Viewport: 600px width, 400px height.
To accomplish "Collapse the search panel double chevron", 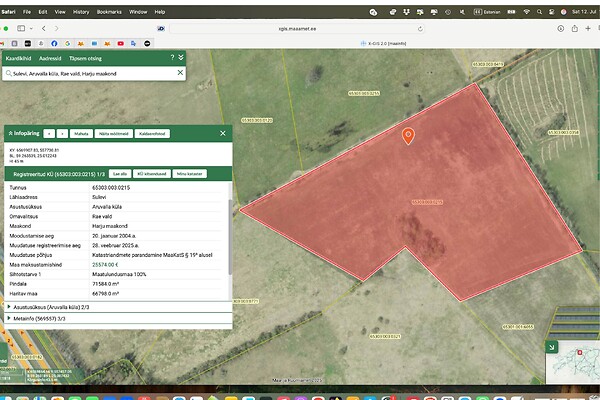I will coord(181,58).
